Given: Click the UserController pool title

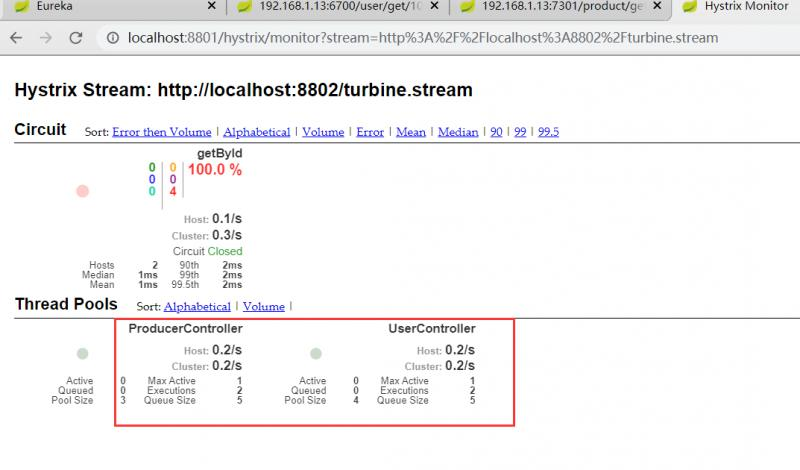Looking at the screenshot, I should 432,328.
